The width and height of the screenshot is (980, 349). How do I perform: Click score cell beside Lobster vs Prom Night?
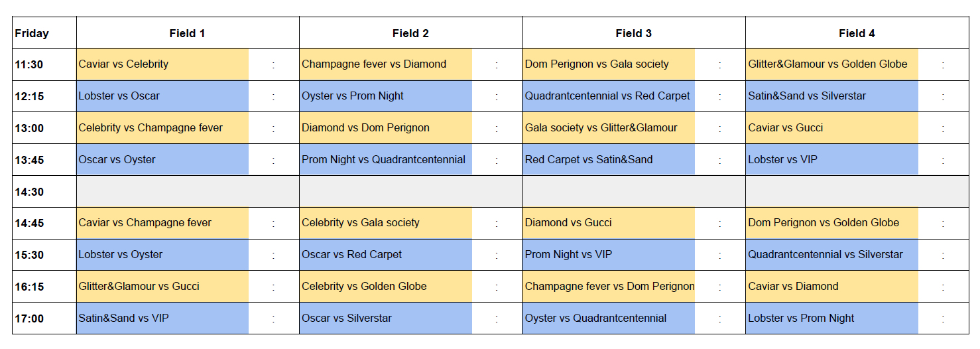tap(943, 318)
